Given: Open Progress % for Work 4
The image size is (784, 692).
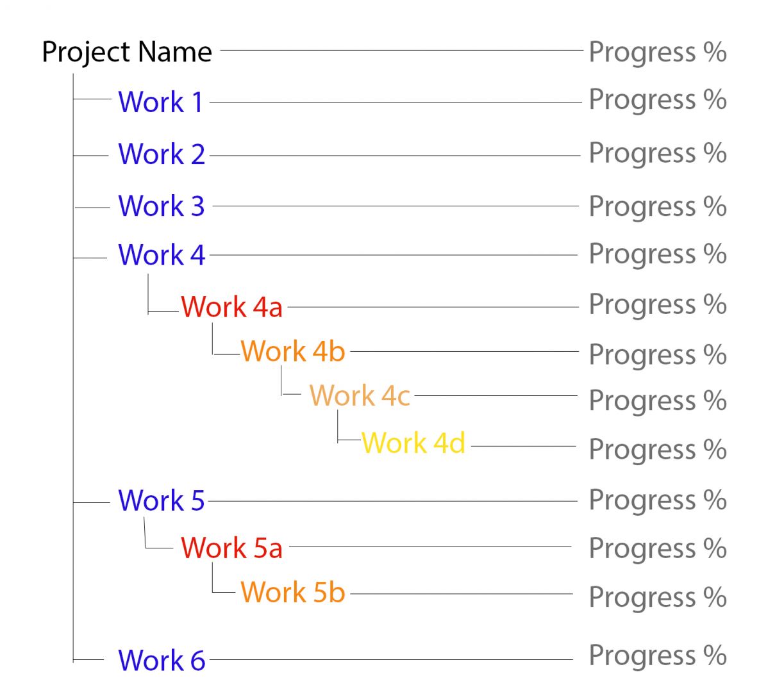Looking at the screenshot, I should [657, 254].
